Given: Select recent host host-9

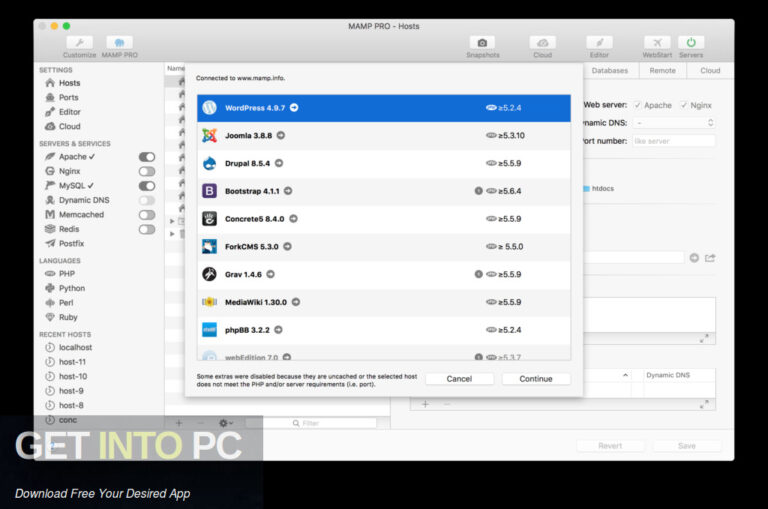Looking at the screenshot, I should click(65, 391).
